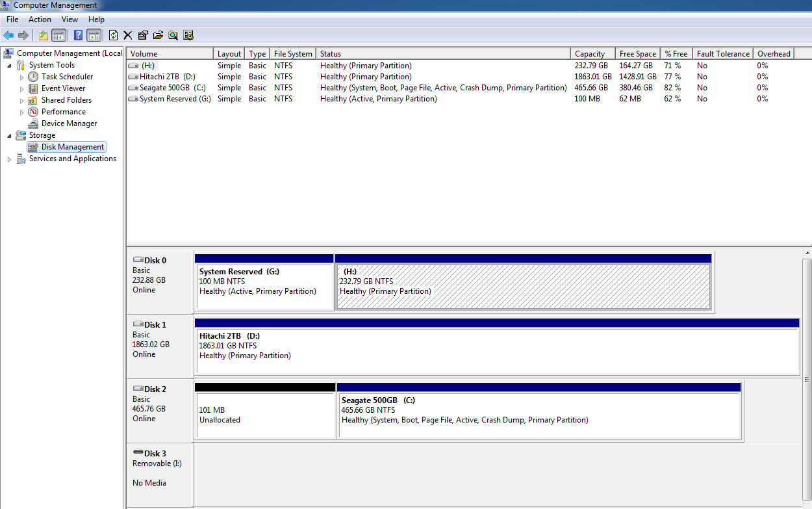Open the blue Help question mark icon
The image size is (812, 509).
pos(78,35)
